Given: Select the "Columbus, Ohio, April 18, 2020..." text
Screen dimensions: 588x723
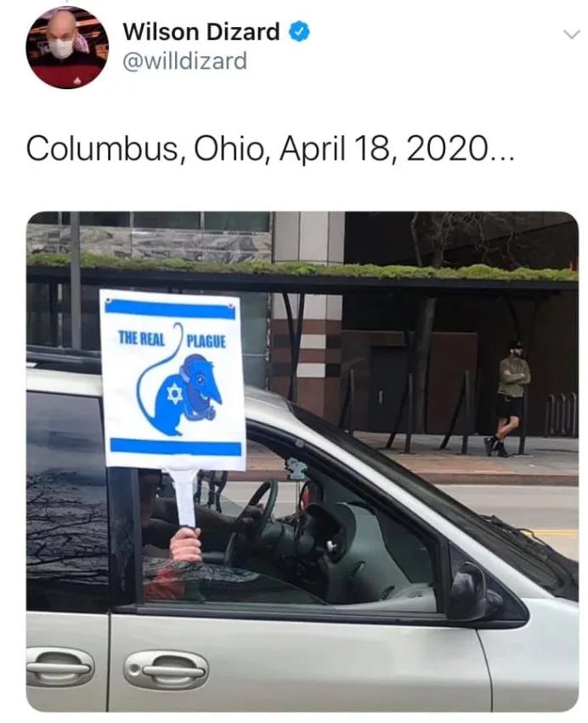Looking at the screenshot, I should 270,149.
